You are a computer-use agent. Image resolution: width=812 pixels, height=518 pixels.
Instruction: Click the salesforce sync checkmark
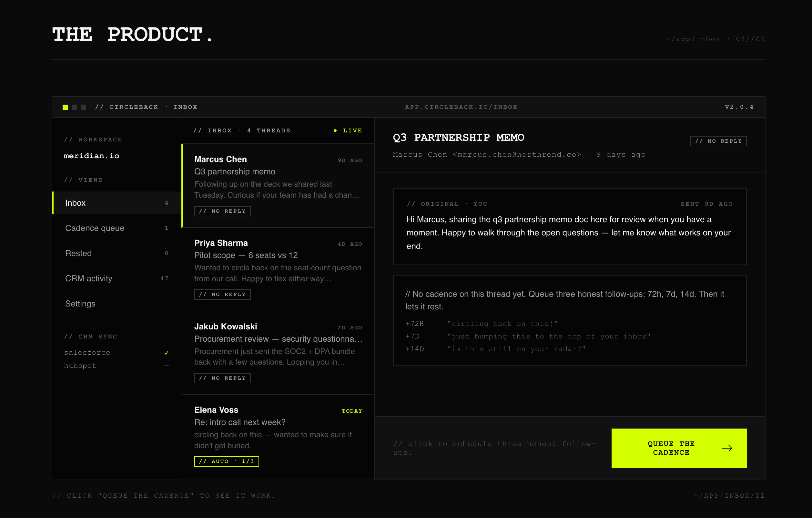pyautogui.click(x=167, y=353)
